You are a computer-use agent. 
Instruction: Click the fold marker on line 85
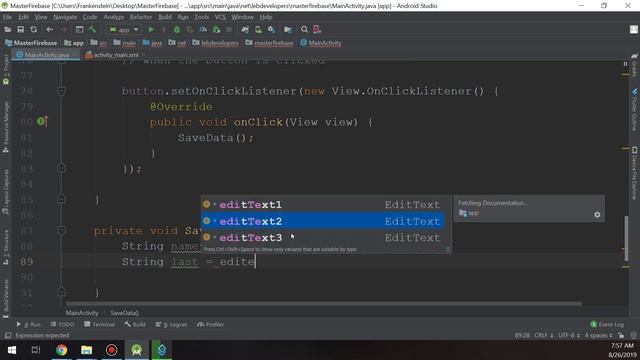[x=62, y=199]
